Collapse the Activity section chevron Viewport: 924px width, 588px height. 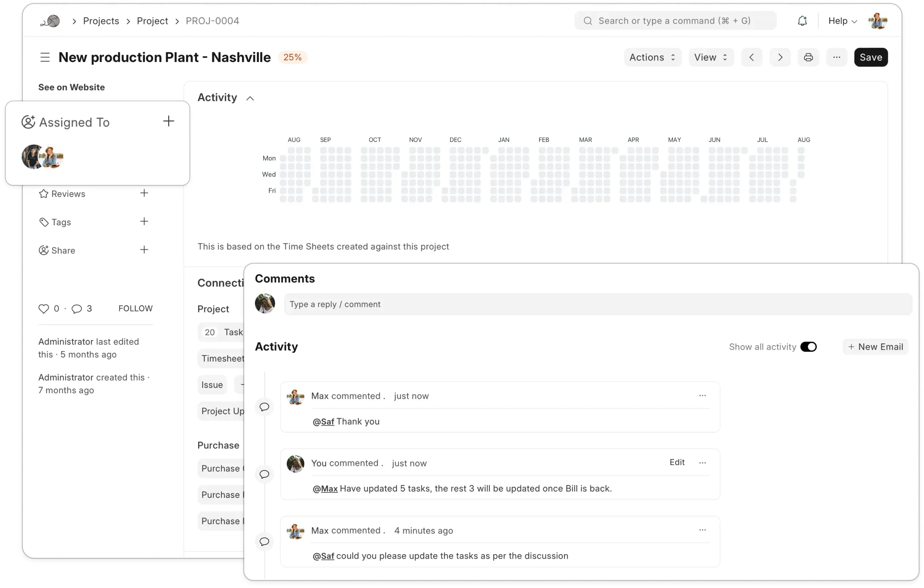pos(250,98)
